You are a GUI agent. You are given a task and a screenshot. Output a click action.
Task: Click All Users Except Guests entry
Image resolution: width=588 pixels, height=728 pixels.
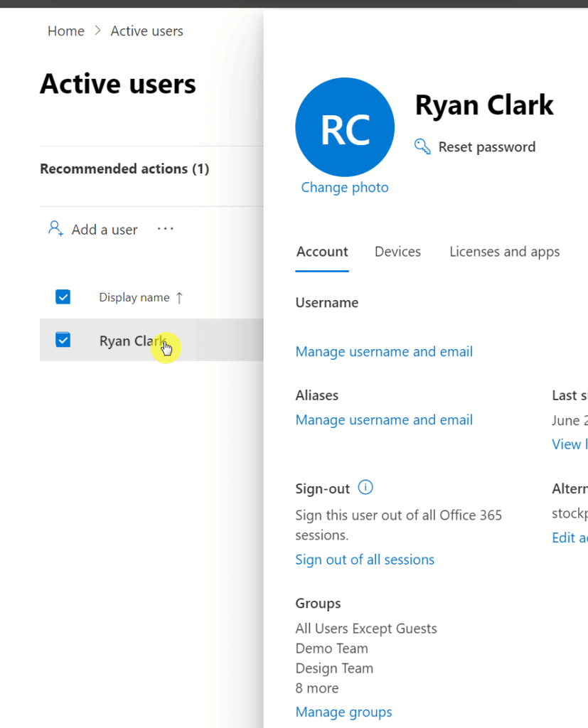pos(366,628)
